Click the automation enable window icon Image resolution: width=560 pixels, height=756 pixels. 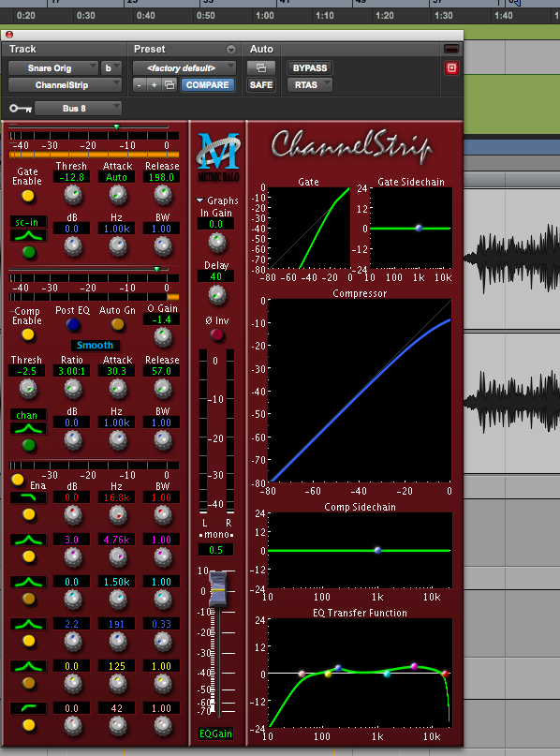[x=260, y=68]
